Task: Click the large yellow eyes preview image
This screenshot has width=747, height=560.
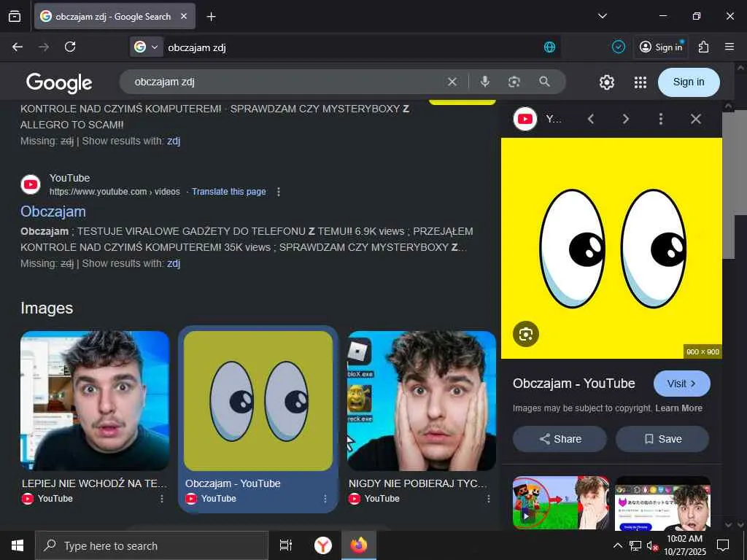Action: (x=612, y=248)
